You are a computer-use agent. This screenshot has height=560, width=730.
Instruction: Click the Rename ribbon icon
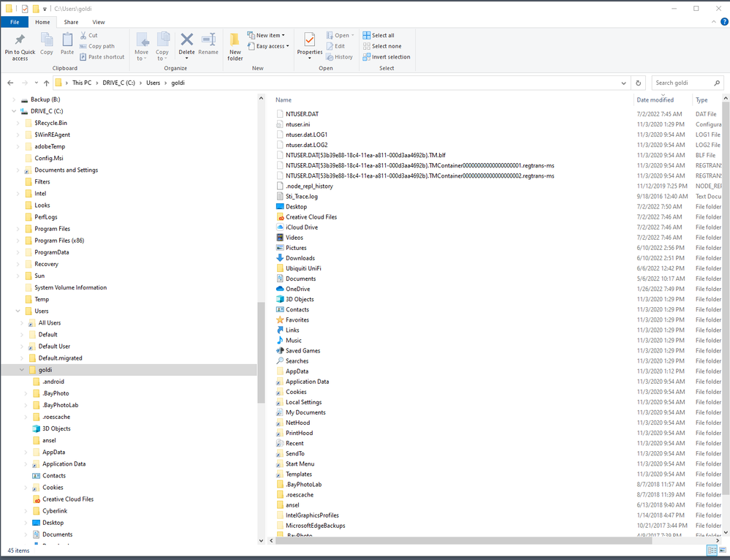[208, 39]
